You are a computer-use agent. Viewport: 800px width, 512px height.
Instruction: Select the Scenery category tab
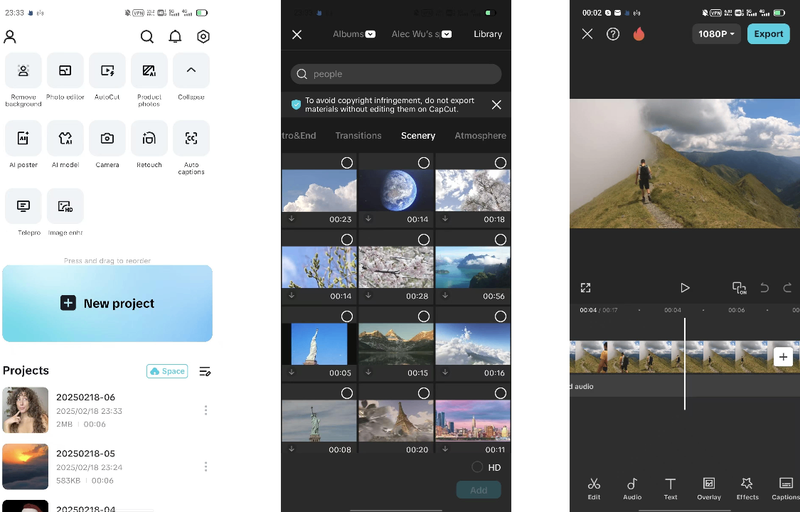(x=418, y=136)
